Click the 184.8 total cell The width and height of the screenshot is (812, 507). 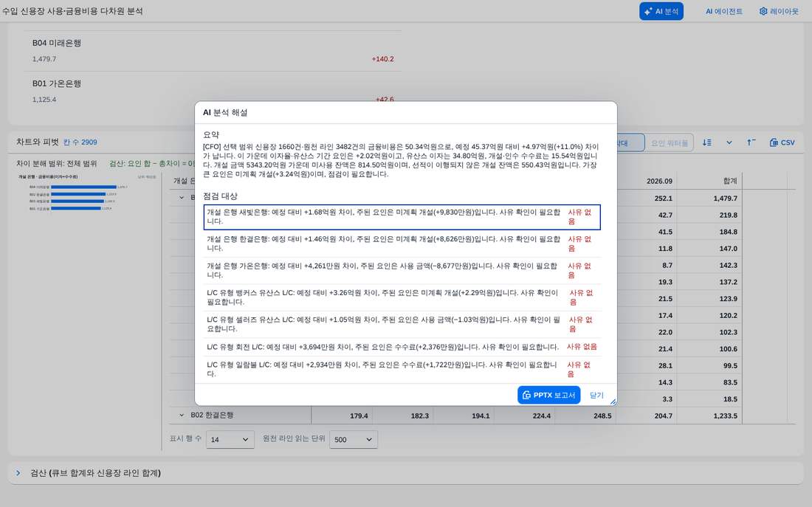[x=728, y=232]
